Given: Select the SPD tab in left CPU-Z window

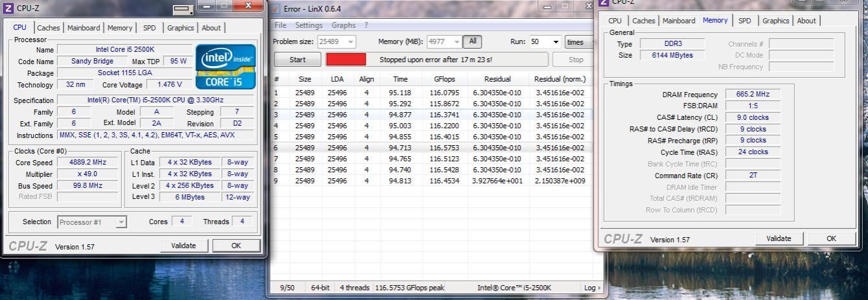Looking at the screenshot, I should (x=150, y=28).
